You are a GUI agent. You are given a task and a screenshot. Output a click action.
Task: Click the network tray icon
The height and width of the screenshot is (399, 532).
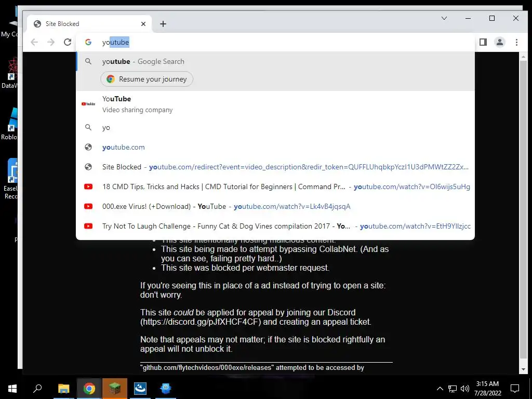click(x=453, y=389)
